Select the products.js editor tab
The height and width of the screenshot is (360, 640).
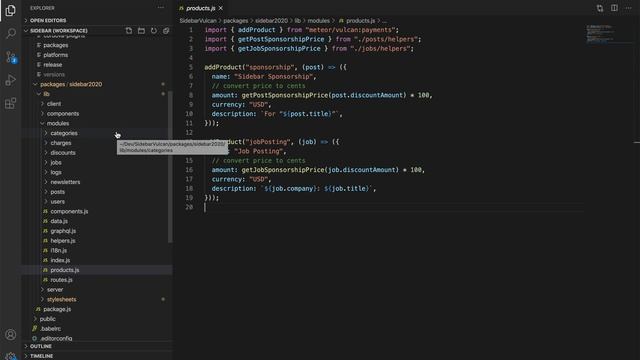201,8
